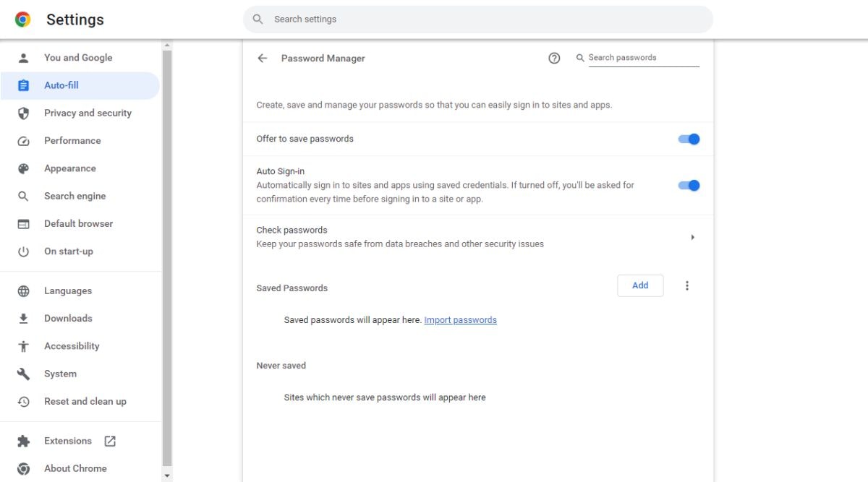
Task: Disable Offer to save passwords
Action: 688,139
